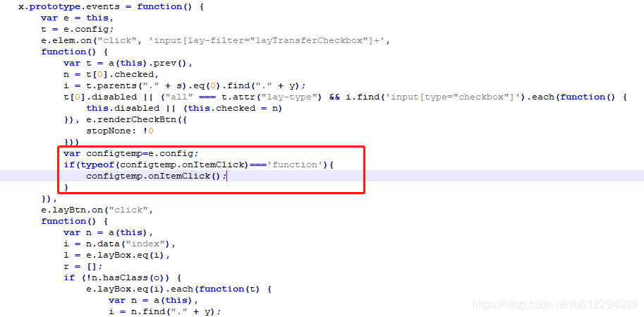Open the blog.csdn.net watermark link
The height and width of the screenshot is (317, 644).
coord(554,305)
